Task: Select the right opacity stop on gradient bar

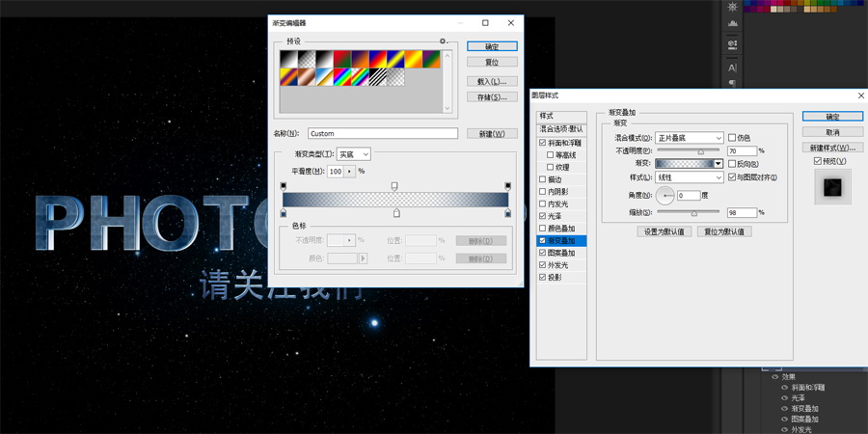Action: pyautogui.click(x=507, y=186)
